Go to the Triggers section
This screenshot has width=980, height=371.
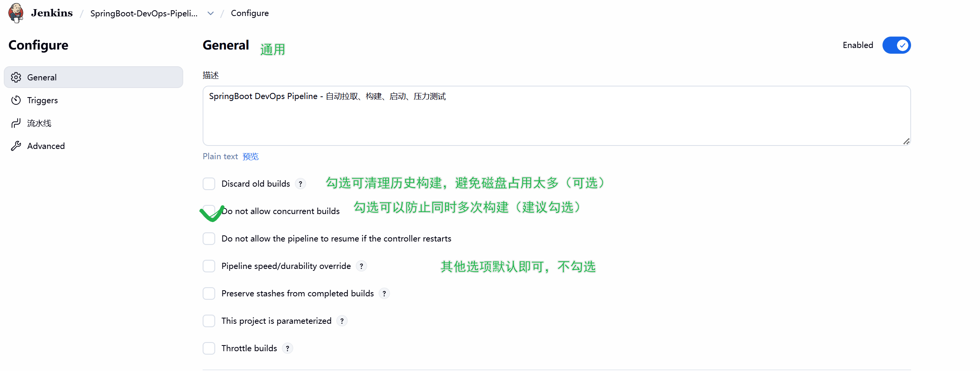click(93, 100)
